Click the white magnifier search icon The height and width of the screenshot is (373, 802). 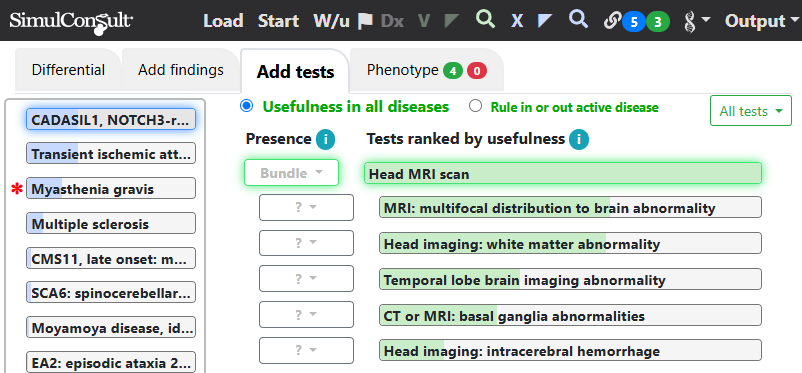point(578,19)
